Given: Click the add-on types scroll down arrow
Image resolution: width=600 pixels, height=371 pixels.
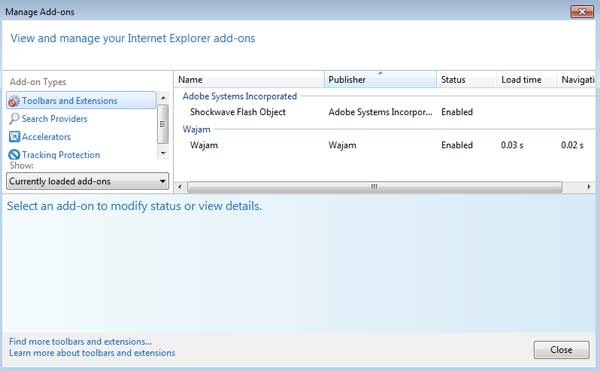Looking at the screenshot, I should click(x=163, y=153).
